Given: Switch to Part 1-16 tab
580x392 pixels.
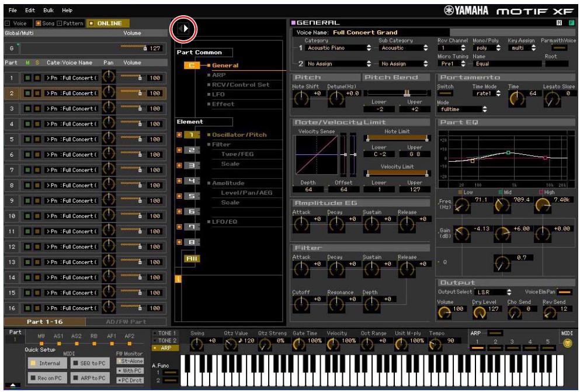Looking at the screenshot, I should pos(45,322).
